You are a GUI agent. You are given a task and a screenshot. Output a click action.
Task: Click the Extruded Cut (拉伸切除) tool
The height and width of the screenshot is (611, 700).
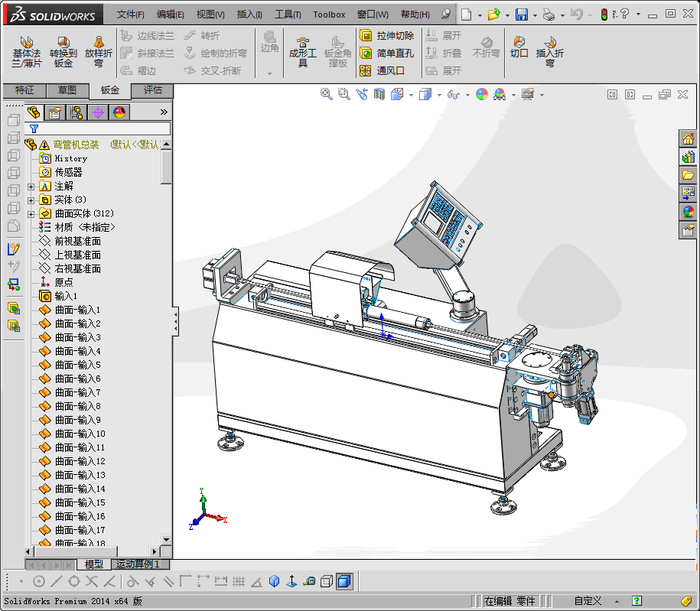tap(386, 35)
